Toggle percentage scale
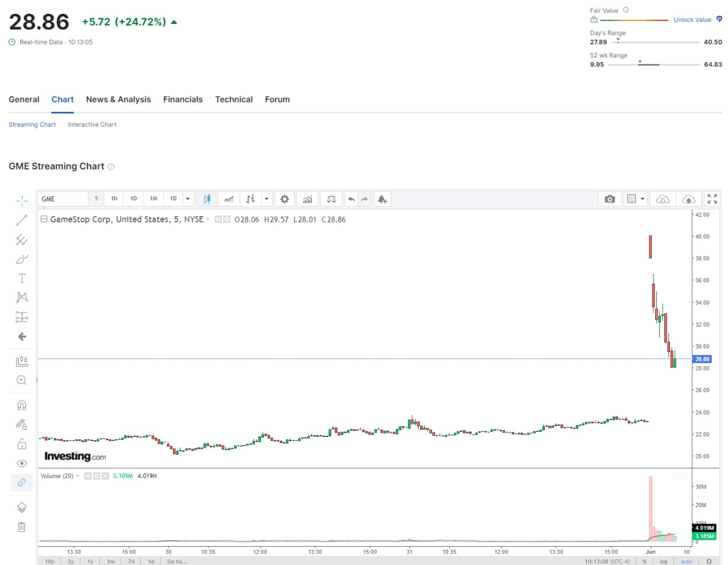 point(644,562)
